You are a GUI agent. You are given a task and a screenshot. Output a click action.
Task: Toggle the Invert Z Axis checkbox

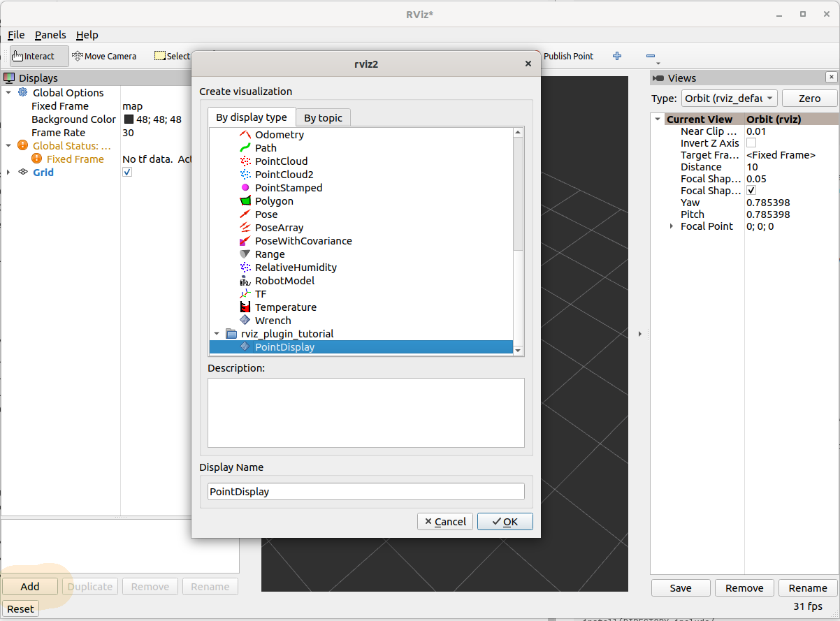(x=751, y=143)
